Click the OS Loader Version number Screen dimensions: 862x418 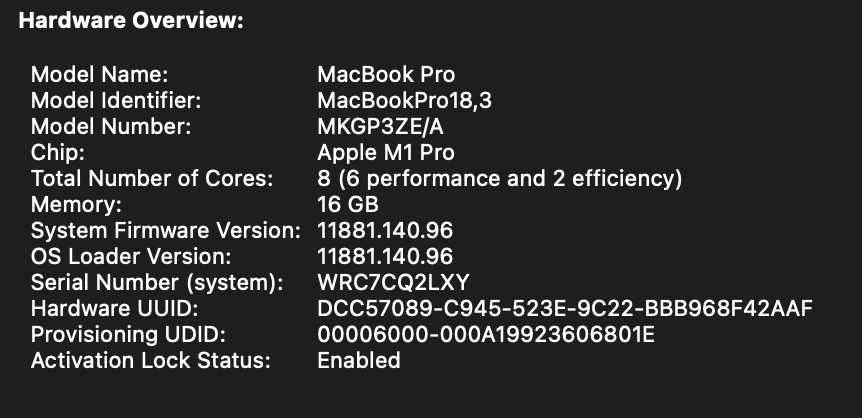(385, 257)
